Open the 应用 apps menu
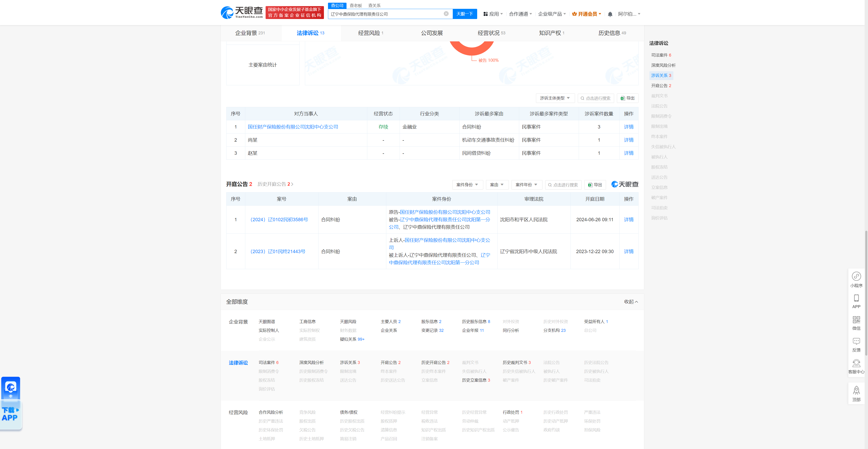The height and width of the screenshot is (449, 868). tap(493, 14)
